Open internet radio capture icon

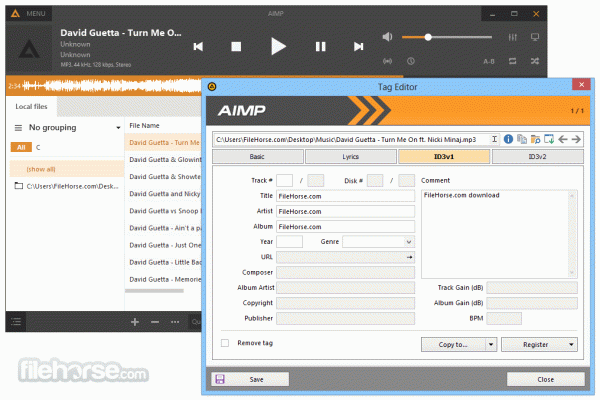pos(387,61)
